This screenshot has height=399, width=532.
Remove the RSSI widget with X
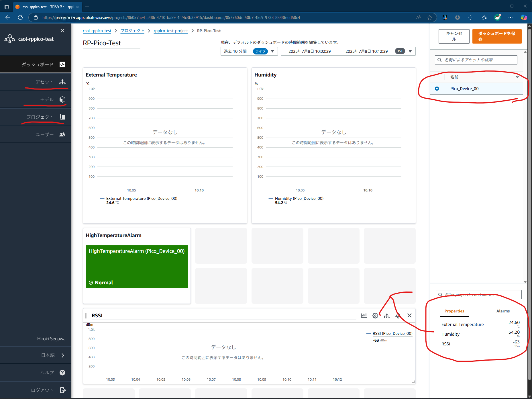point(409,316)
